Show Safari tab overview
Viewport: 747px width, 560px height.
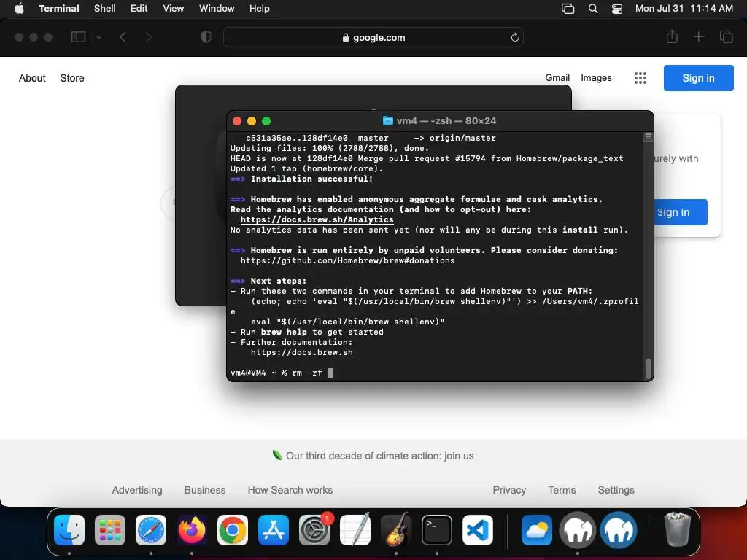tap(726, 36)
